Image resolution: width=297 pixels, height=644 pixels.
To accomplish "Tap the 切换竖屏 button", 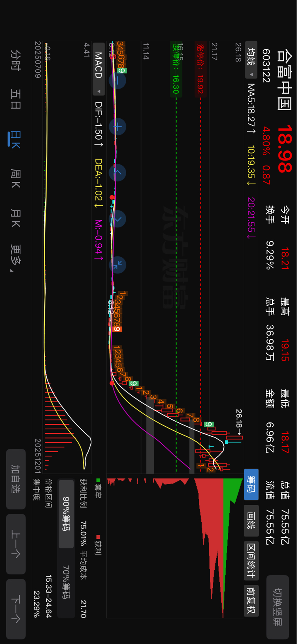I will pyautogui.click(x=278, y=607).
